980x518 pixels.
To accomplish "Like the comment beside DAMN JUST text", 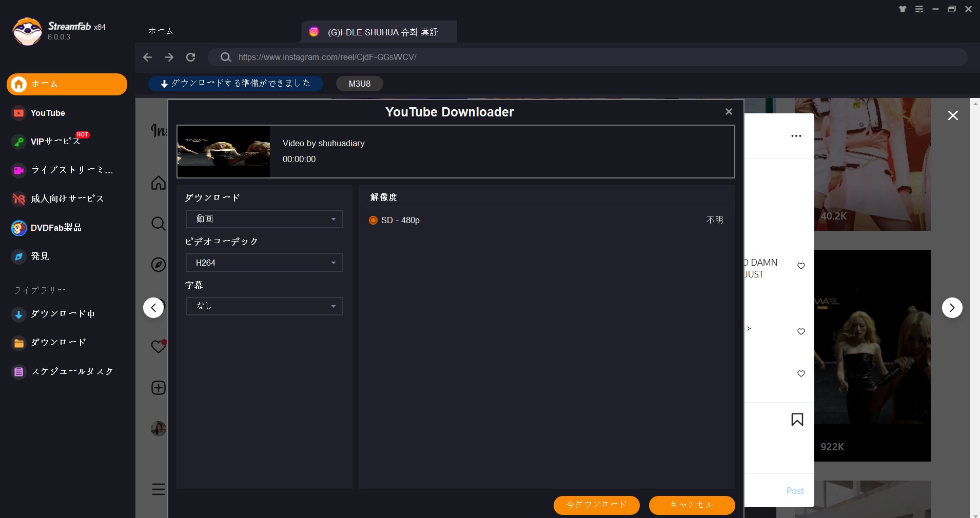I will pos(801,266).
